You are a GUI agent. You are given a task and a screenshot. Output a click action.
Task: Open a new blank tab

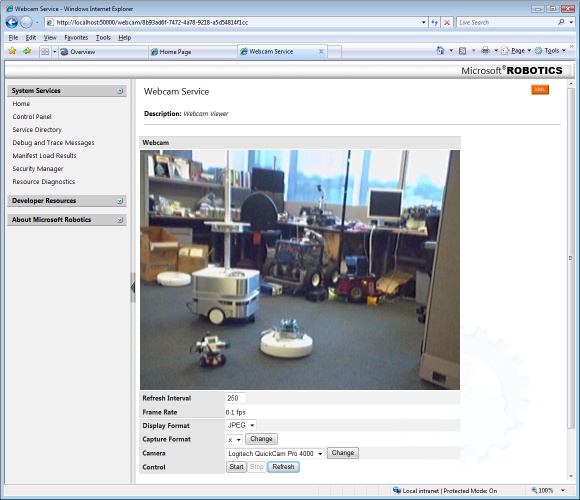point(334,52)
